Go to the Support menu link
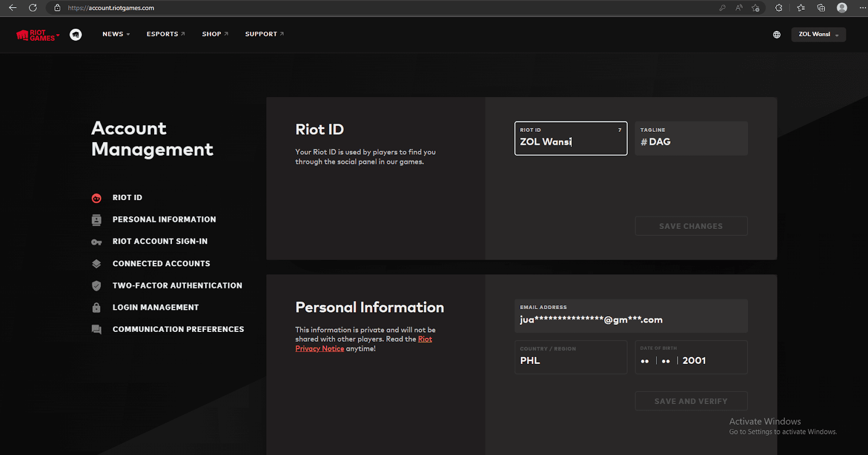Screen dimensions: 868x455 click(x=264, y=34)
